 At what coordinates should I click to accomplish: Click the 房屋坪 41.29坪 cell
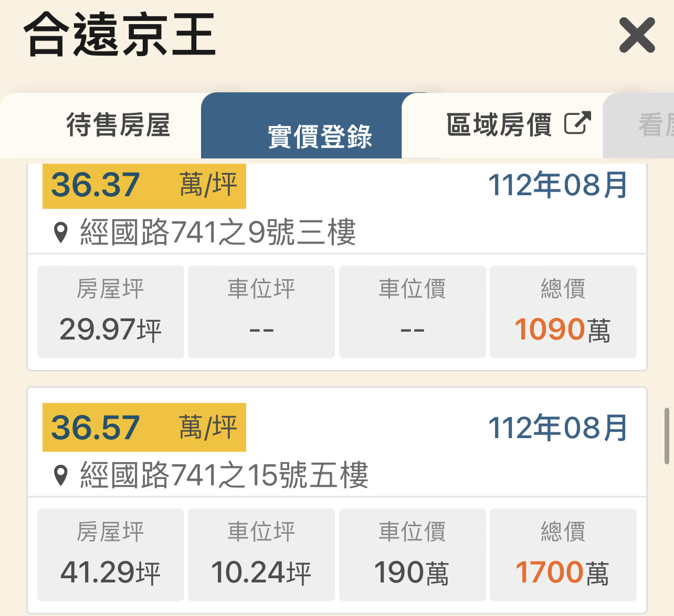click(111, 554)
